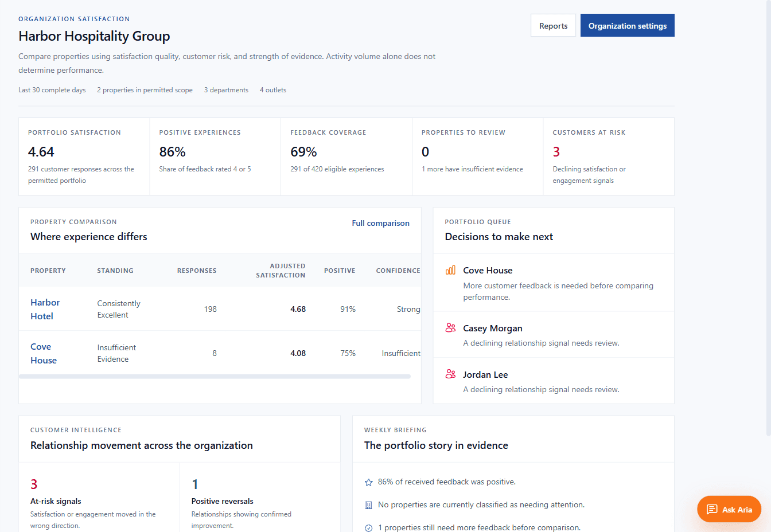Click the 91% positive cell

point(348,309)
